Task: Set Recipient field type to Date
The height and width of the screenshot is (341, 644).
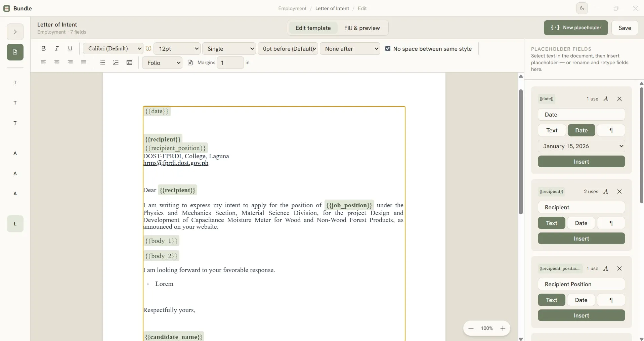Action: (x=581, y=223)
